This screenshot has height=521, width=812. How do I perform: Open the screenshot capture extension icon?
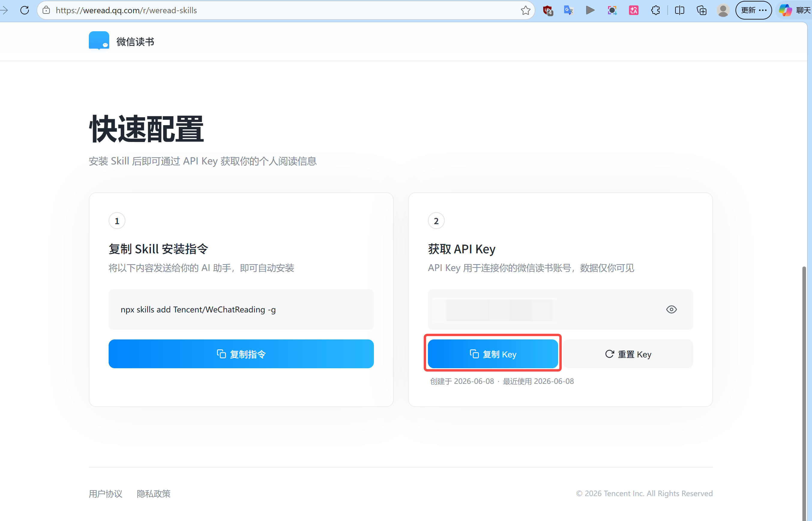(x=612, y=10)
